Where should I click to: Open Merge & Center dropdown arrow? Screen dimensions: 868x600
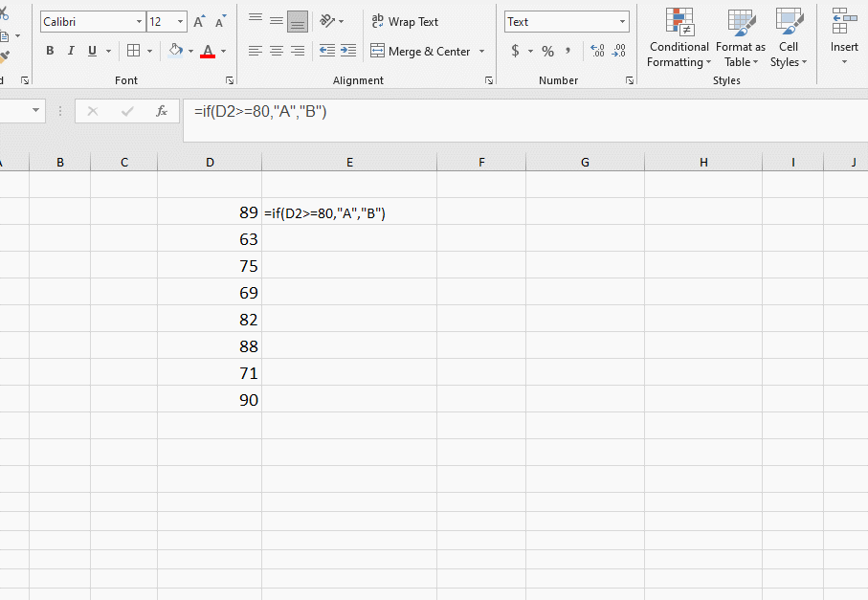click(x=481, y=51)
